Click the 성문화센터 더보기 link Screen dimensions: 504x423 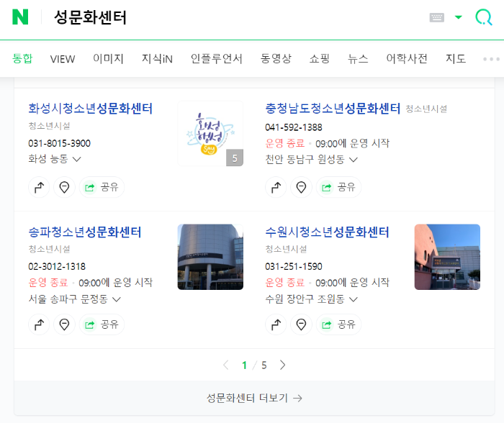pyautogui.click(x=254, y=398)
